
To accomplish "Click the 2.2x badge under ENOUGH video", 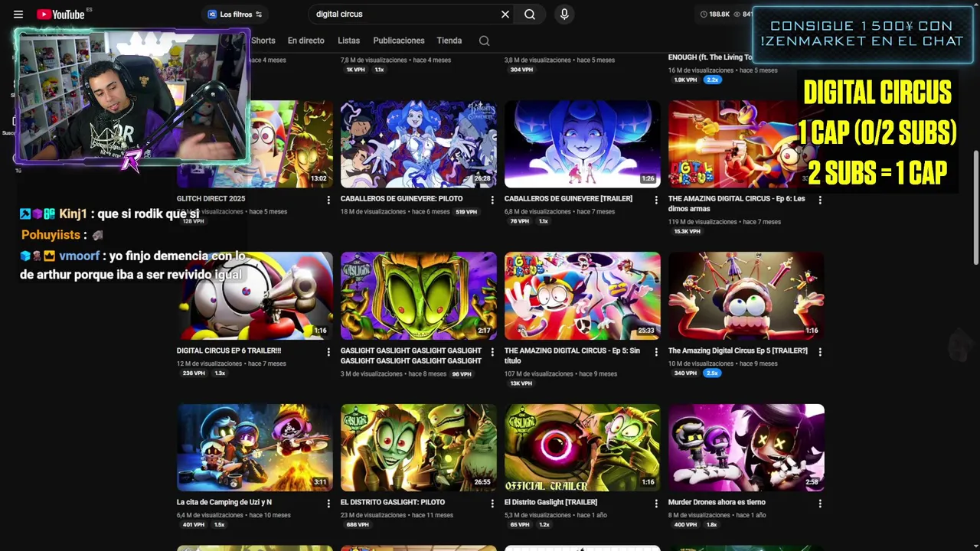I will coord(713,80).
